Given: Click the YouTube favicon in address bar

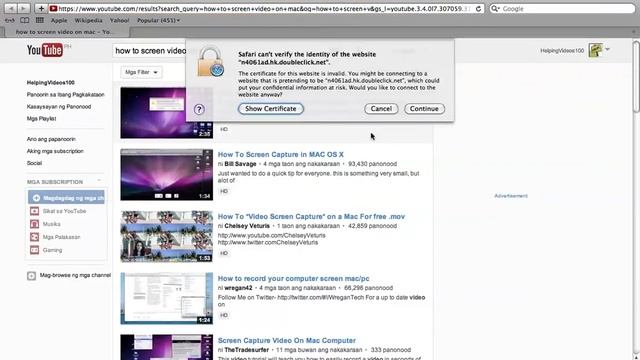Looking at the screenshot, I should (53, 8).
